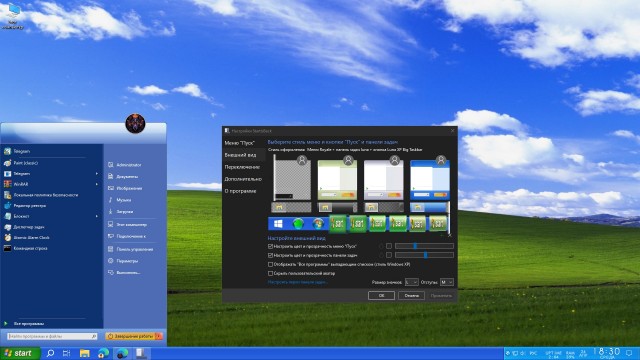640x360 pixels.
Task: Adjust taskbar transparency slider
Action: coord(424,255)
